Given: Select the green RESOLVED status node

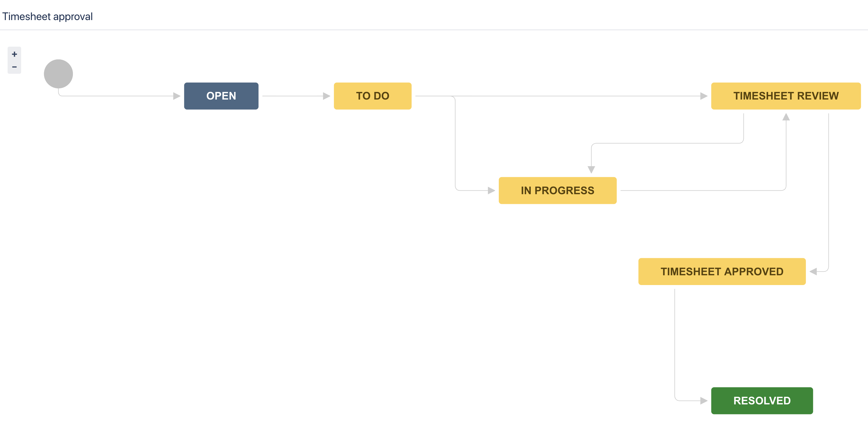Looking at the screenshot, I should pyautogui.click(x=762, y=401).
